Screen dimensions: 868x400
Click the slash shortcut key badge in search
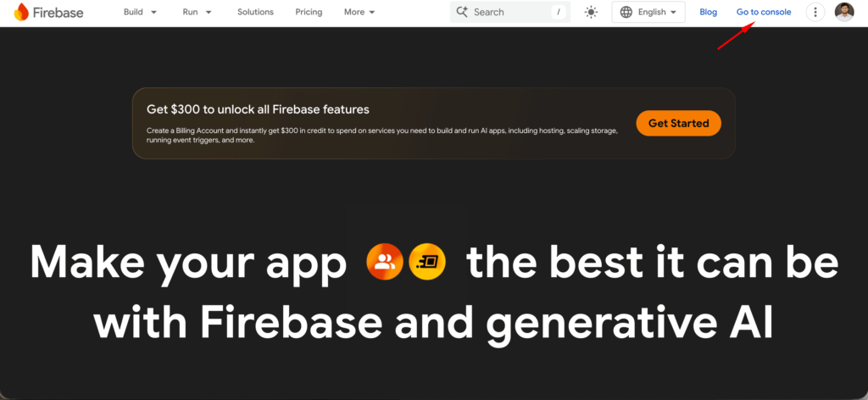tap(559, 12)
